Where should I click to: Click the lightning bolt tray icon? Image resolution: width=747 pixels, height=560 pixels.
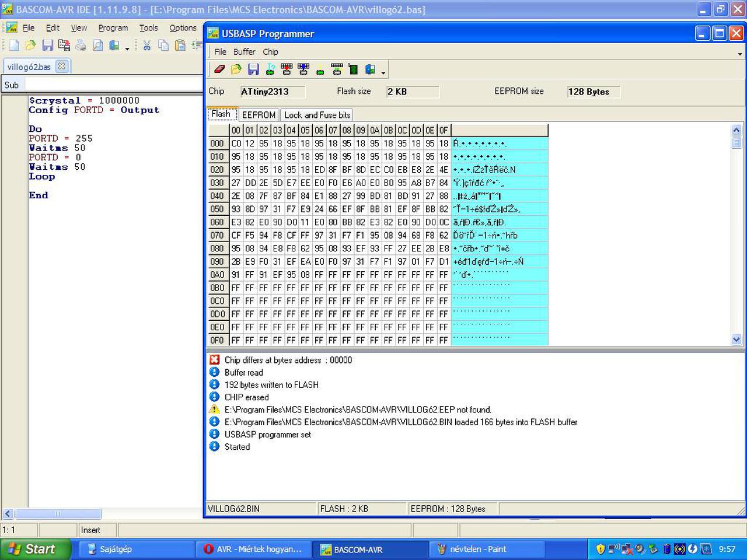[x=693, y=549]
